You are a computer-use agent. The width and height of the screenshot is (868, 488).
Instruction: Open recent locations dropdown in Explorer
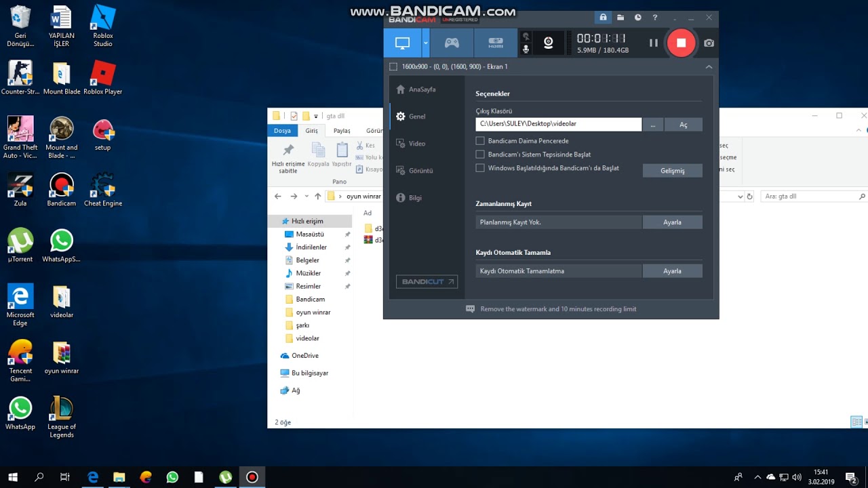point(306,197)
